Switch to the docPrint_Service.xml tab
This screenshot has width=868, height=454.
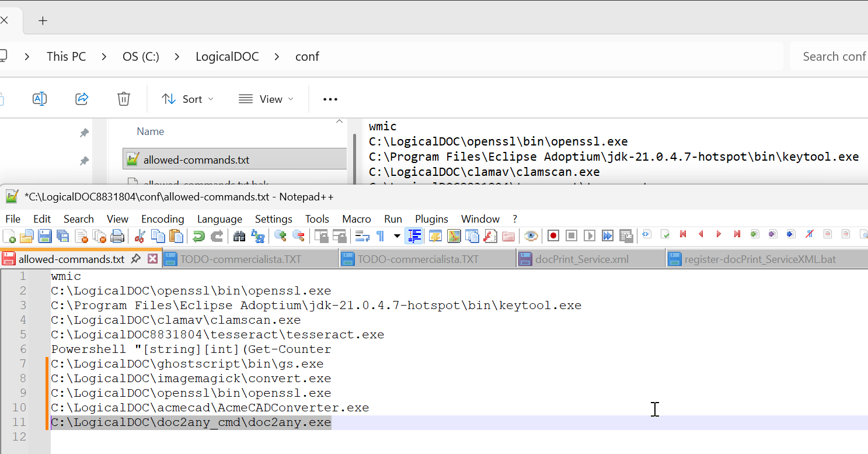coord(581,259)
